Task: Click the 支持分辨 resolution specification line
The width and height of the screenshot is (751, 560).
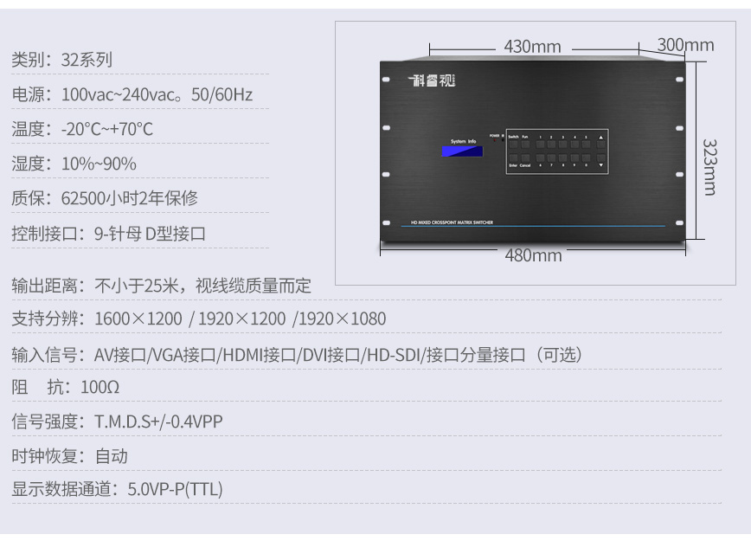Action: (199, 319)
